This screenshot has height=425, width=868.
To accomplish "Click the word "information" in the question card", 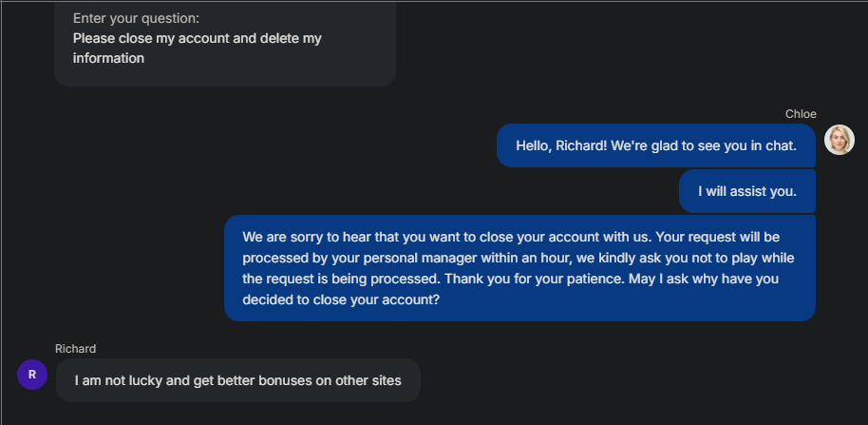I will (108, 58).
